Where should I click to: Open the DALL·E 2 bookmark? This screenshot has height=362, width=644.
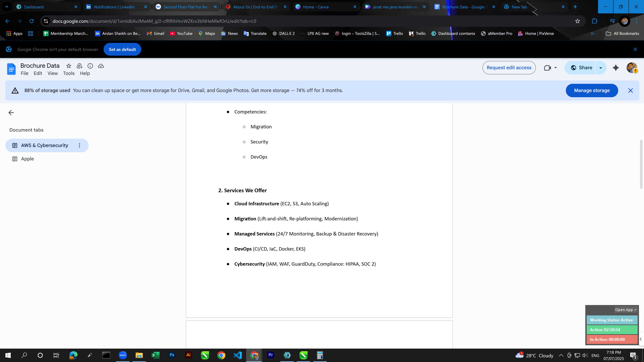tap(283, 34)
